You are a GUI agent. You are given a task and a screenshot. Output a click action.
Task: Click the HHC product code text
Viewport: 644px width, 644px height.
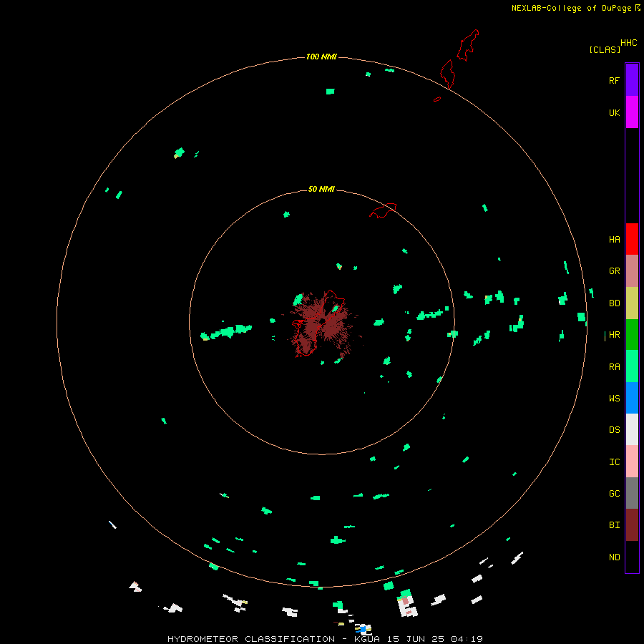coord(629,43)
